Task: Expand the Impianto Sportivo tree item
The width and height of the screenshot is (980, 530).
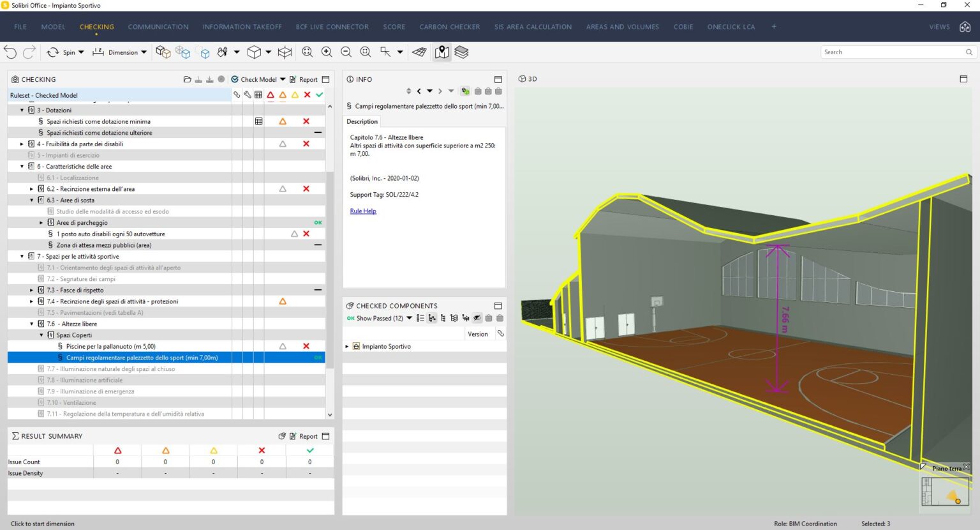Action: click(x=346, y=345)
